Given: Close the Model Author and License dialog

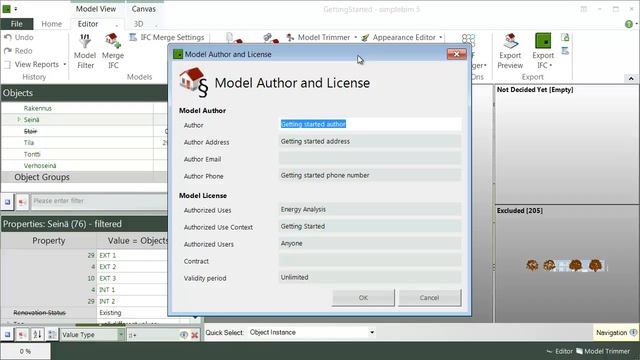Looking at the screenshot, I should point(457,54).
